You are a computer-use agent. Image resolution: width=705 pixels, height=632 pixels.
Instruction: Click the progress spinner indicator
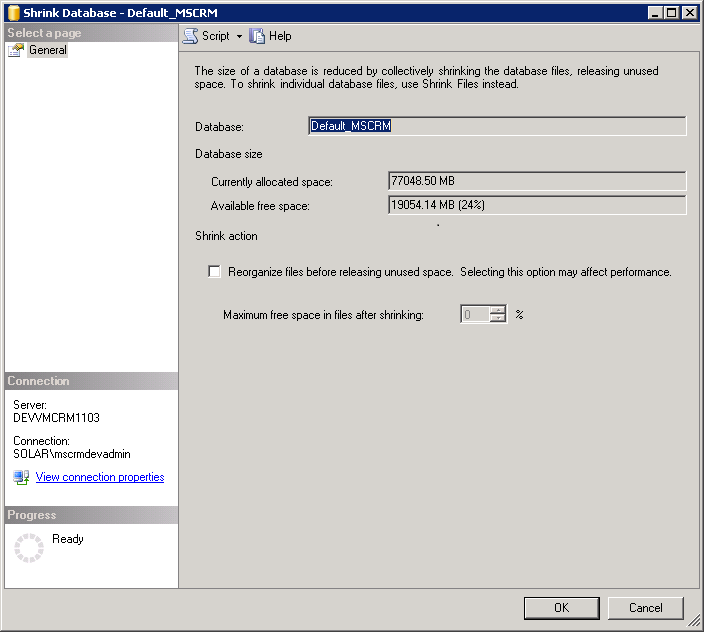29,548
